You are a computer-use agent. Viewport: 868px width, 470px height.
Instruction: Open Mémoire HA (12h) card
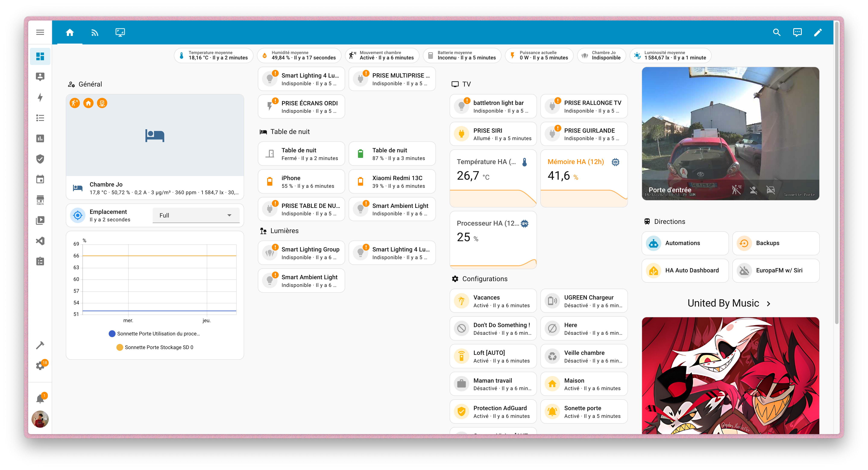(584, 178)
